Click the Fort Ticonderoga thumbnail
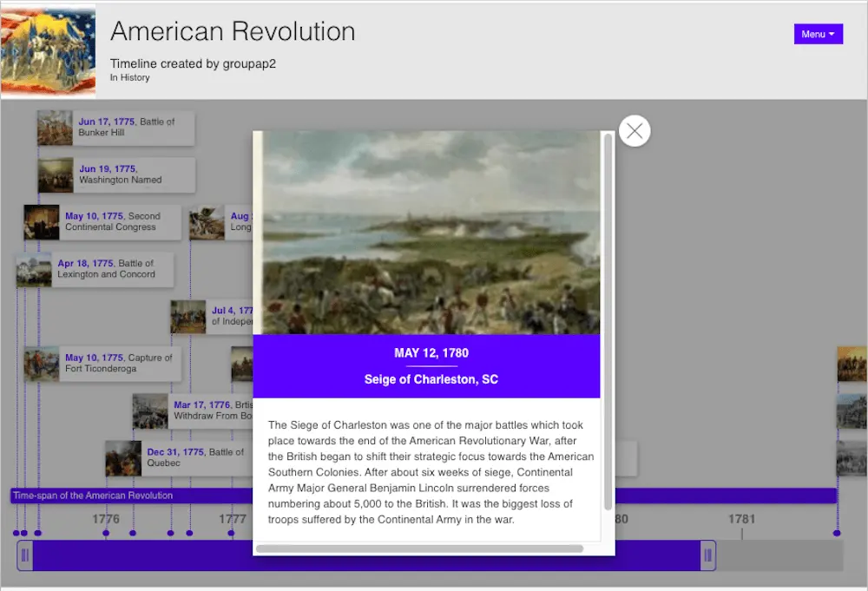 (x=42, y=364)
